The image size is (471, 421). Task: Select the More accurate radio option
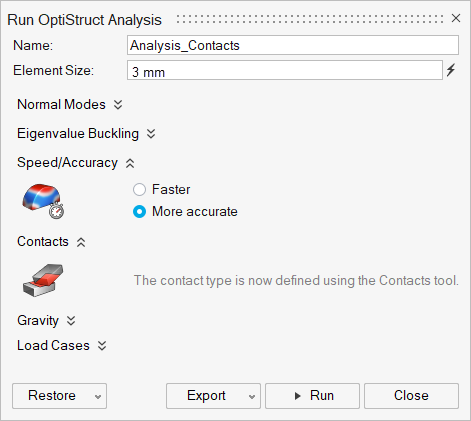coord(139,212)
